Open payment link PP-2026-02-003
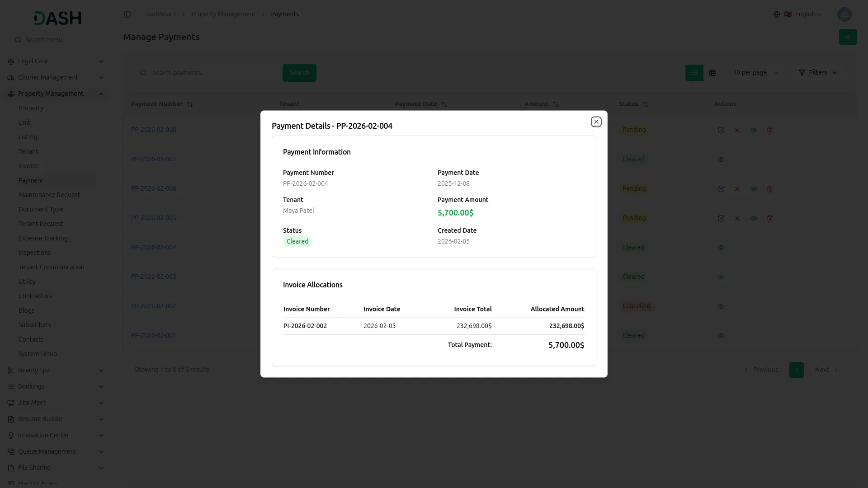868x488 pixels. [x=154, y=277]
